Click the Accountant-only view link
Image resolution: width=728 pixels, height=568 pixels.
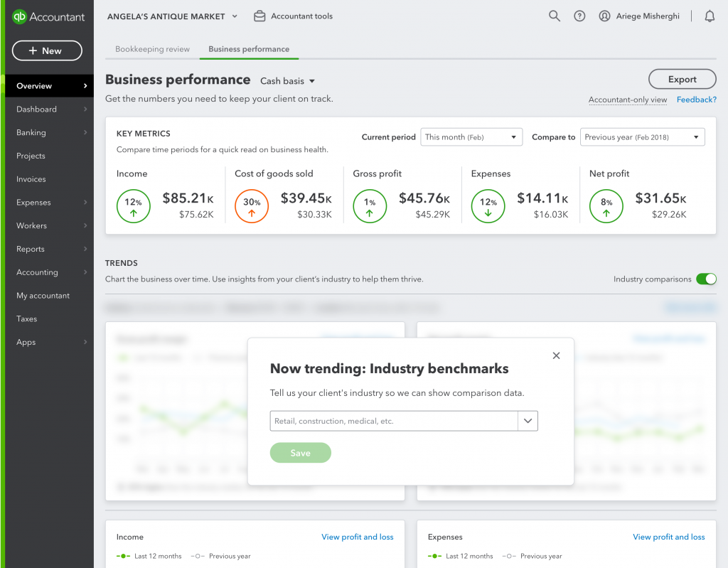tap(628, 100)
